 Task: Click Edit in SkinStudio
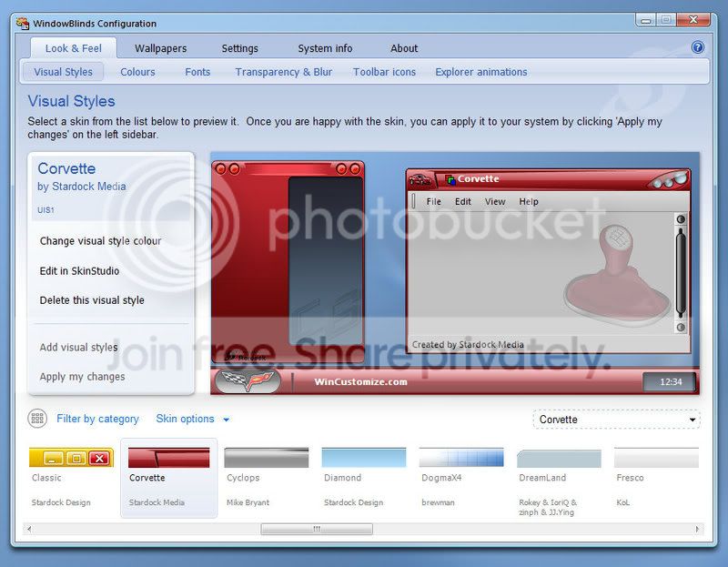pyautogui.click(x=79, y=270)
